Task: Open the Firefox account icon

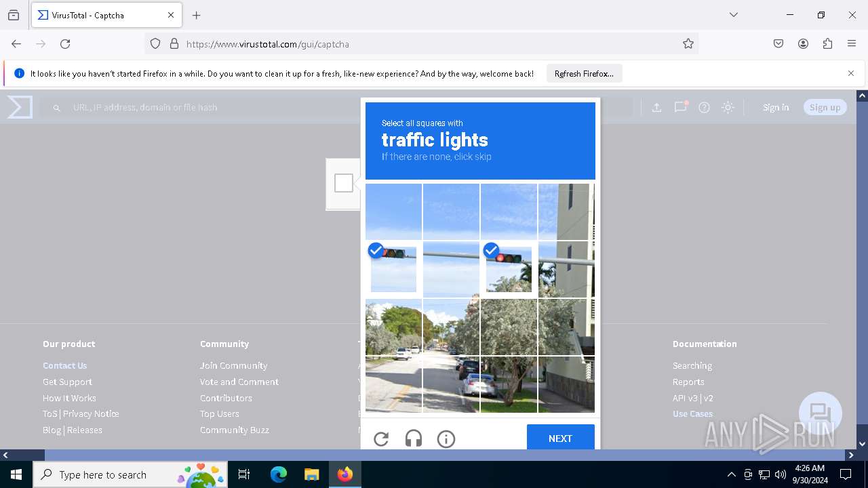Action: pos(803,43)
